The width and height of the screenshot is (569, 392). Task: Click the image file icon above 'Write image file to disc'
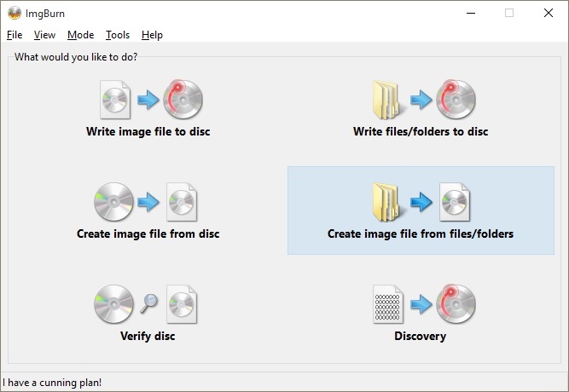pyautogui.click(x=115, y=100)
